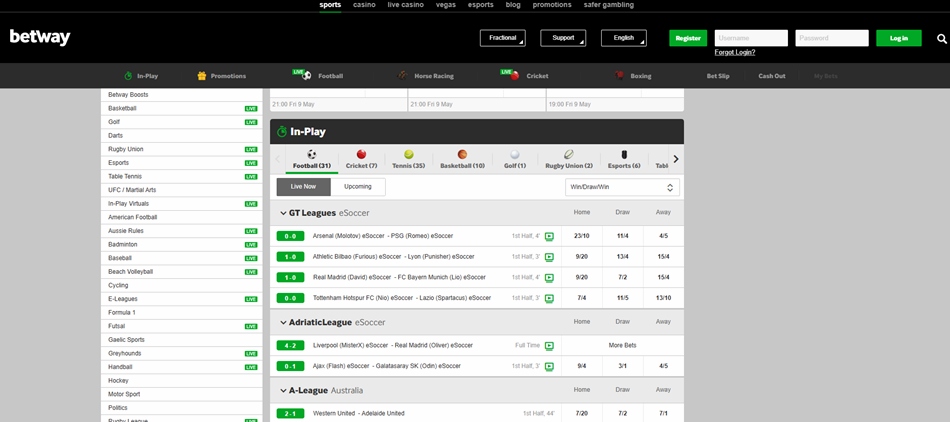Open the Fractional odds format dropdown
This screenshot has width=950, height=422.
tap(503, 38)
